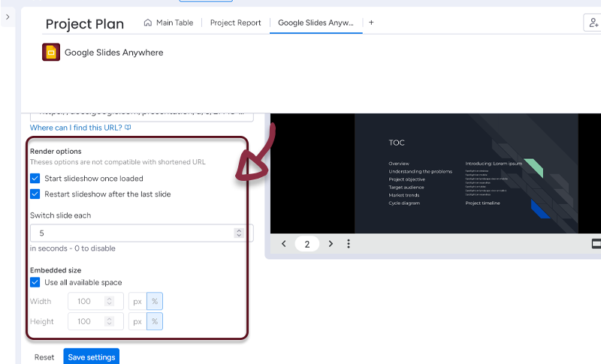
Task: Click the add new view plus icon
Action: click(x=371, y=23)
